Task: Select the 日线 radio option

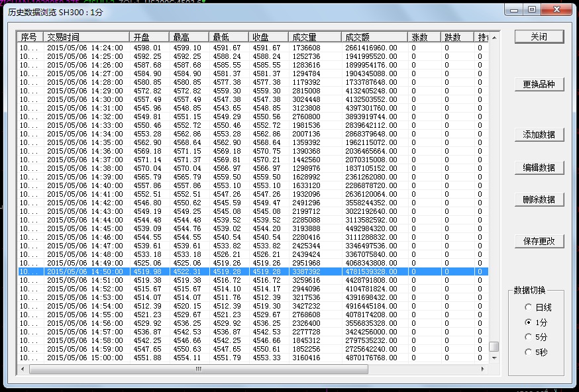Action: tap(528, 307)
